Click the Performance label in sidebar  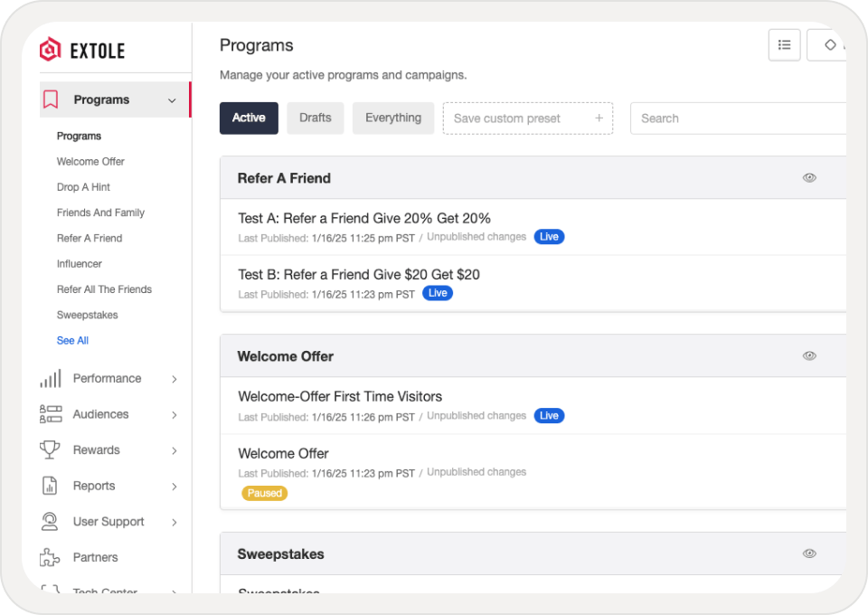pyautogui.click(x=107, y=379)
